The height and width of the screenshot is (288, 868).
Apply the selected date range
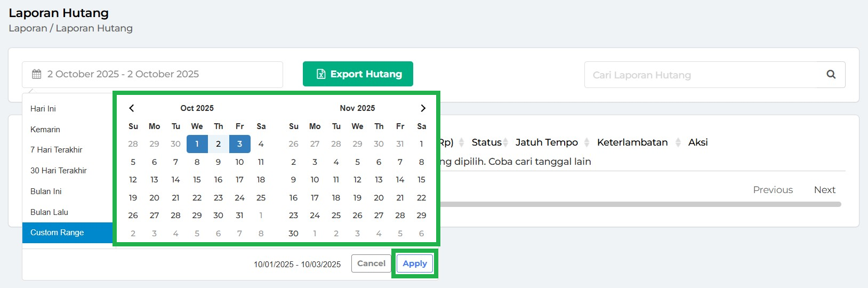pos(414,263)
